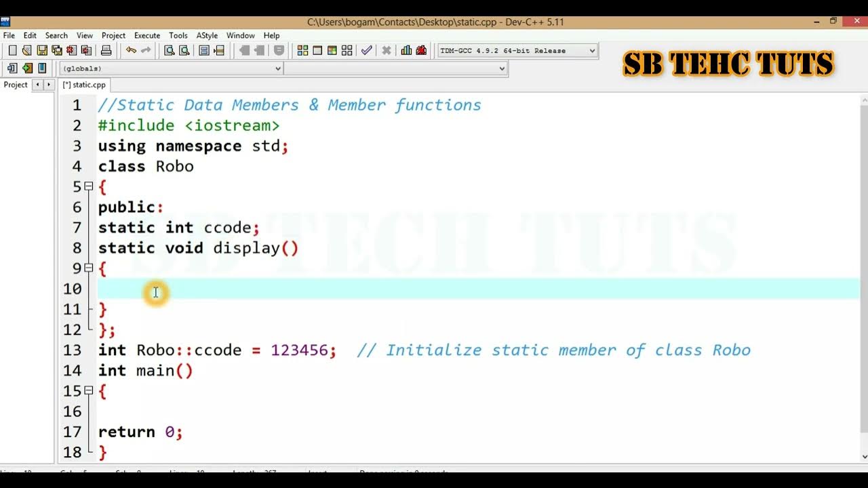Click the Undo arrow icon
This screenshot has height=488, width=868.
tap(131, 50)
